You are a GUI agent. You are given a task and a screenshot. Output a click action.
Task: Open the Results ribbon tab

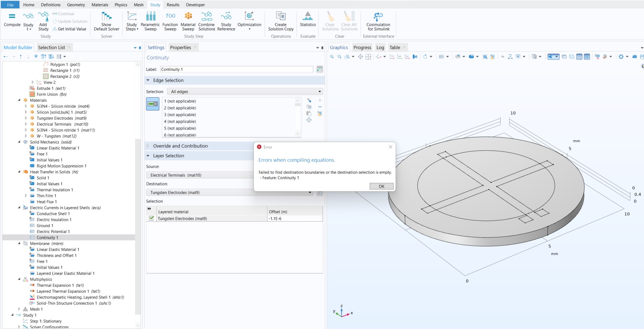[173, 5]
